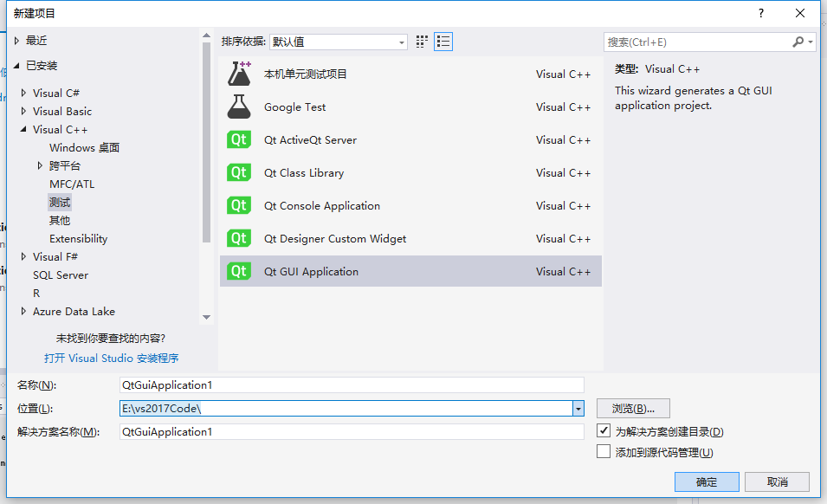
Task: Select 'Qt Class Library' template name
Action: (304, 173)
